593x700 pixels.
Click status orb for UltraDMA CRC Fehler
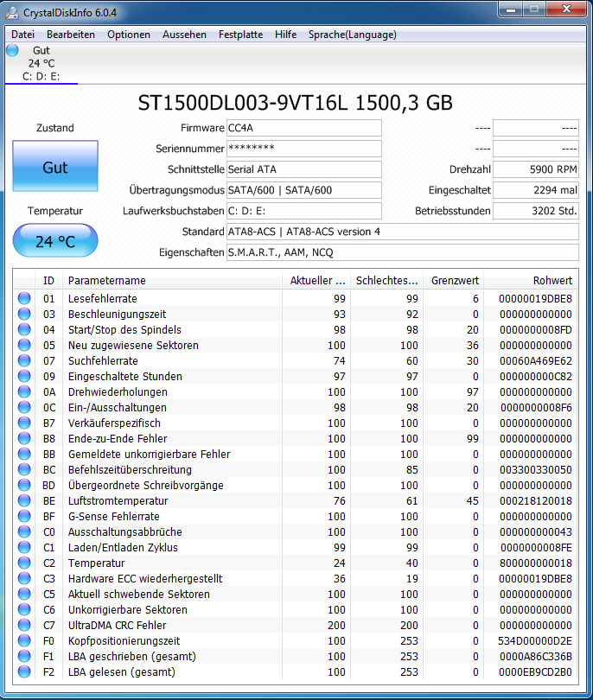(x=24, y=625)
